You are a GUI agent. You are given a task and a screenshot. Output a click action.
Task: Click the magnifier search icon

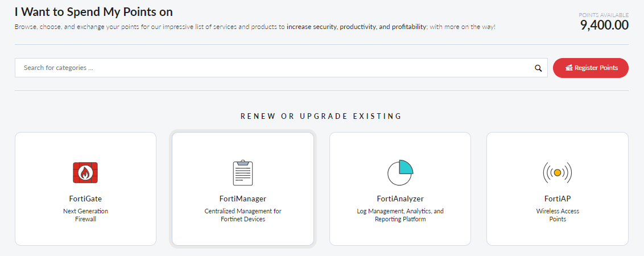click(x=538, y=68)
